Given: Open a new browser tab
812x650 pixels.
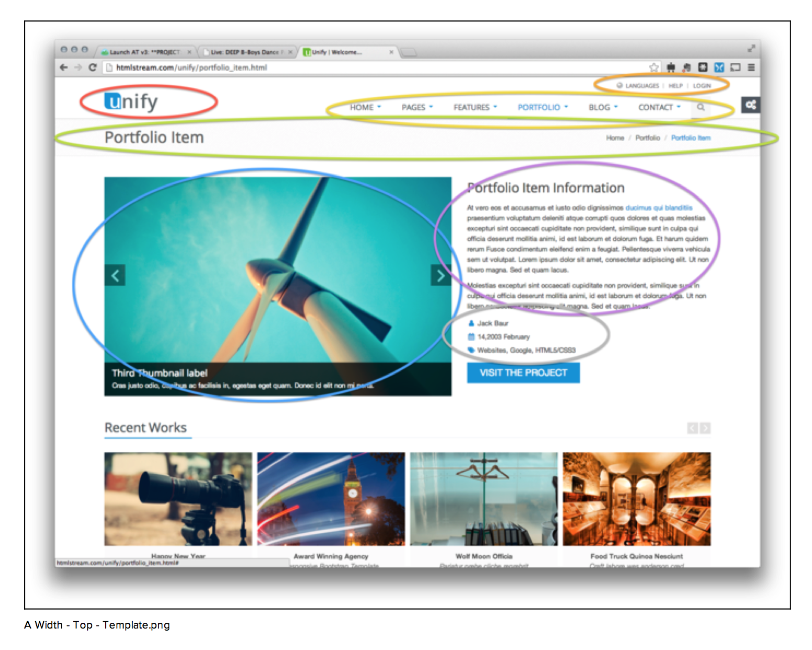Looking at the screenshot, I should [x=409, y=52].
